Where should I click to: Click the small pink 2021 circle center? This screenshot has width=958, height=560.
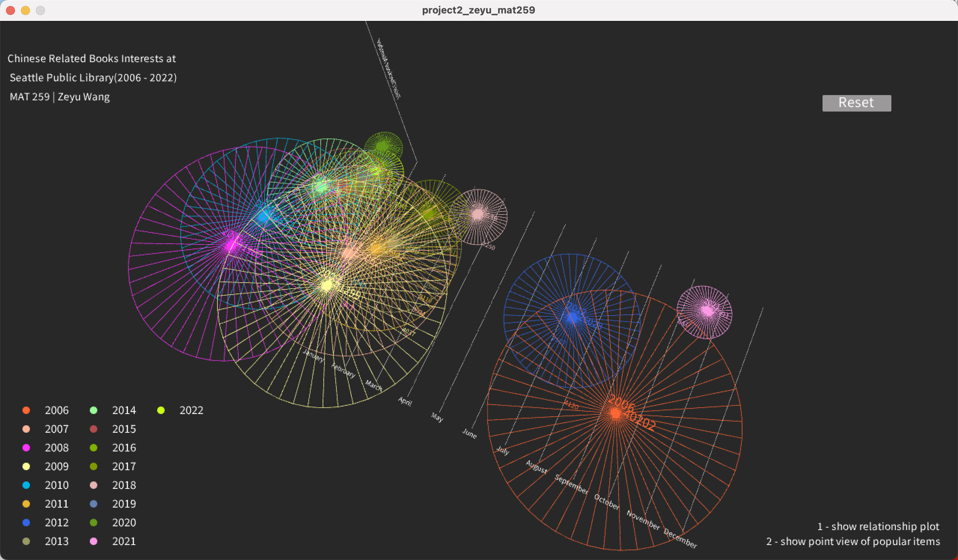coord(707,311)
